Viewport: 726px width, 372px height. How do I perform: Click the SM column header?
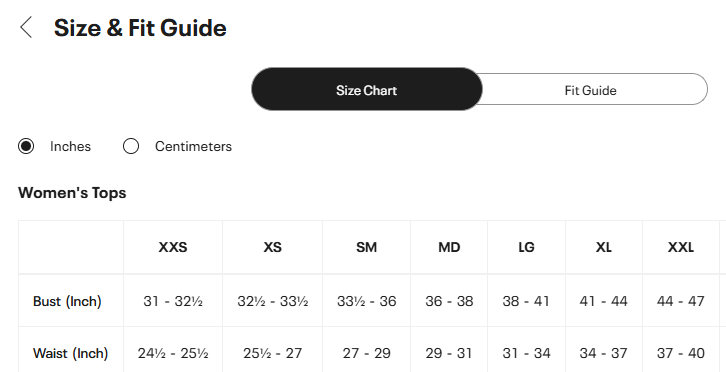pos(366,247)
